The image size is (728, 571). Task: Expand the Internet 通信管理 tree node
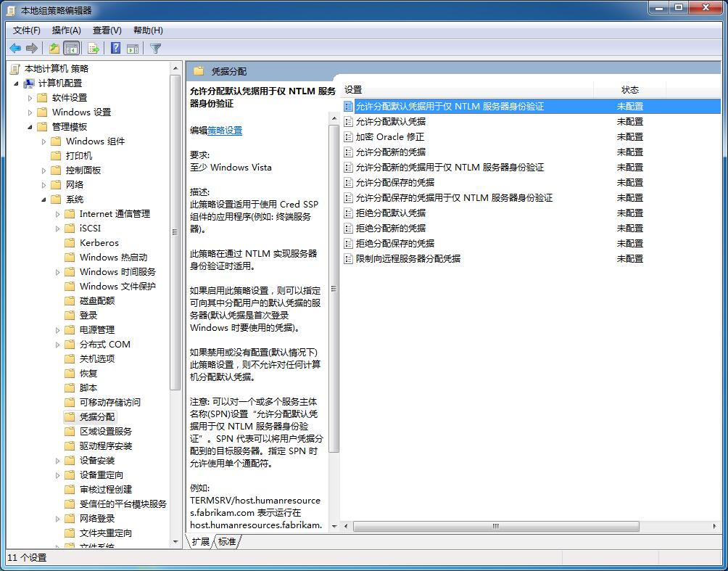[x=57, y=214]
